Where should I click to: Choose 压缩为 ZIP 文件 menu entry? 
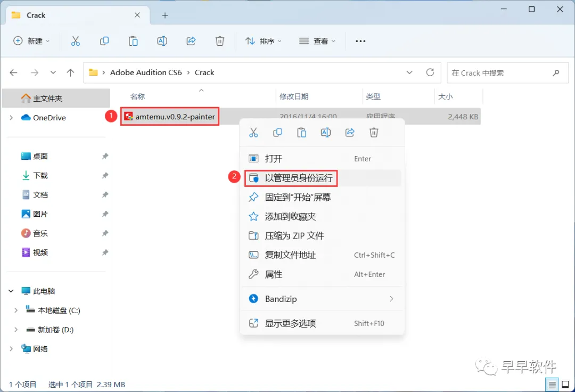pyautogui.click(x=322, y=236)
